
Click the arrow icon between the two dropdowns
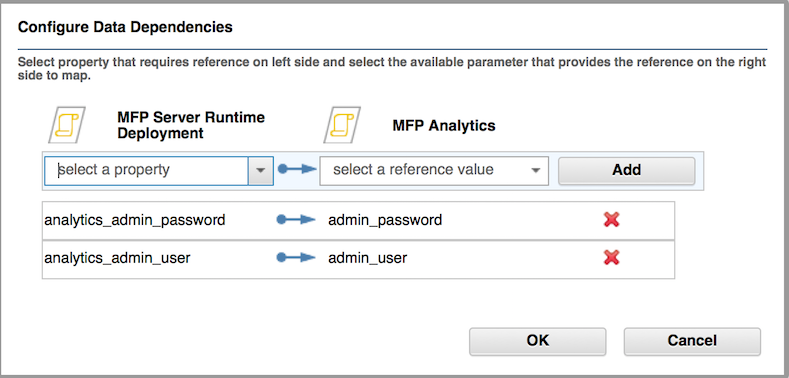(297, 170)
